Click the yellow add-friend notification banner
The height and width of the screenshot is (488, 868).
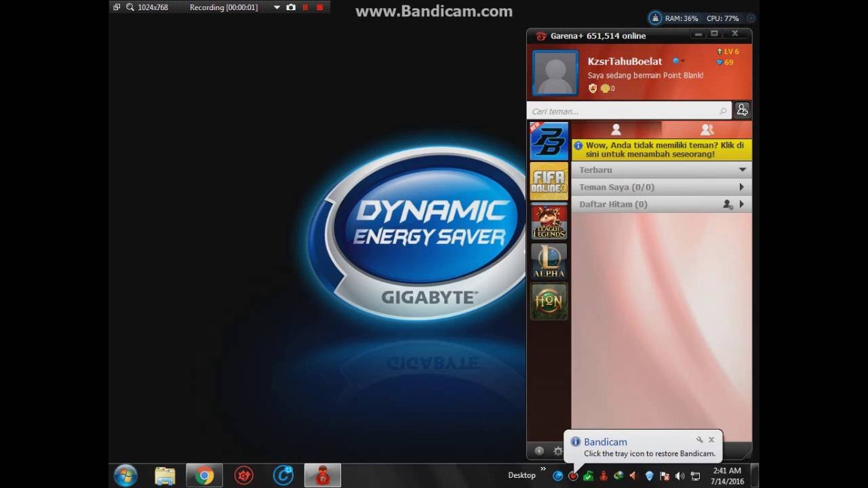point(661,150)
